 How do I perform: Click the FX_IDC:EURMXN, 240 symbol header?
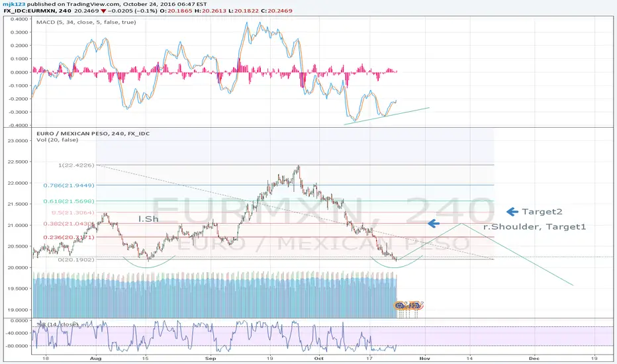click(37, 11)
